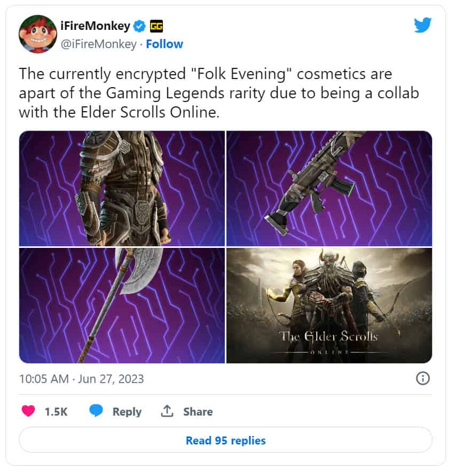
Task: Open the tweet info circle icon
Action: (422, 379)
